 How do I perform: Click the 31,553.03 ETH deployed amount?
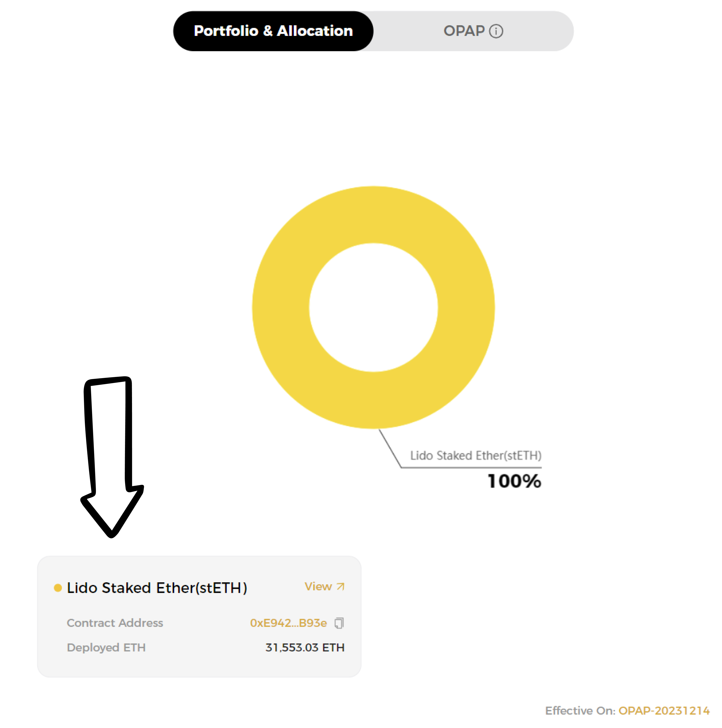(x=304, y=647)
